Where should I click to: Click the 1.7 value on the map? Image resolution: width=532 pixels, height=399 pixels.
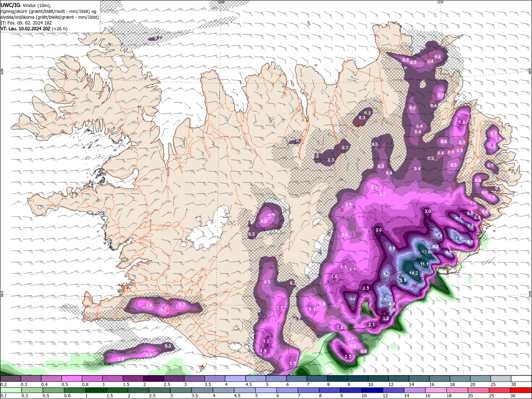266,341
